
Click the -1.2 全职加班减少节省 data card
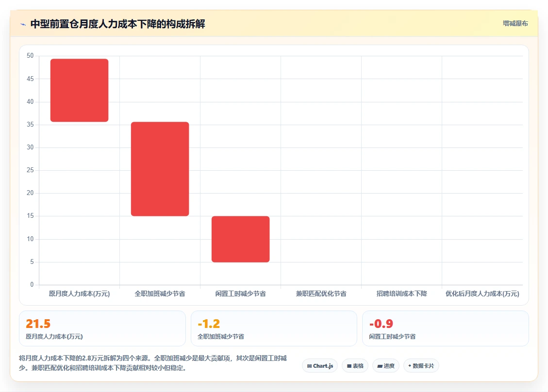pos(274,328)
